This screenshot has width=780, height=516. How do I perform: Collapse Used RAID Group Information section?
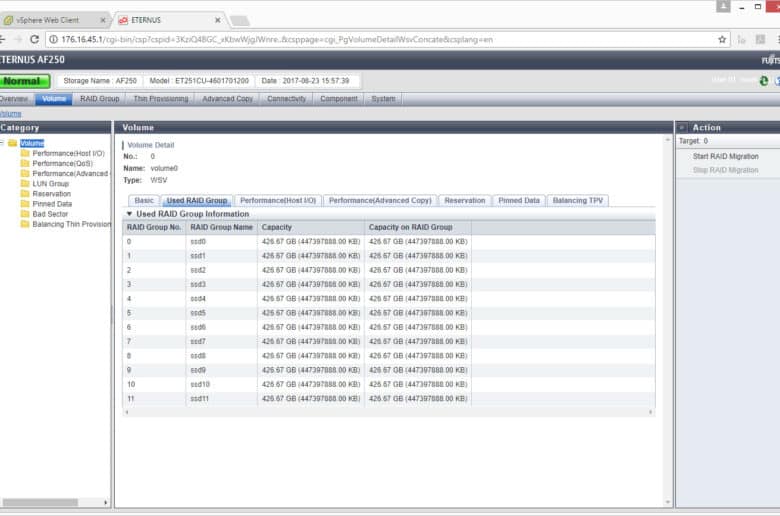[x=129, y=214]
